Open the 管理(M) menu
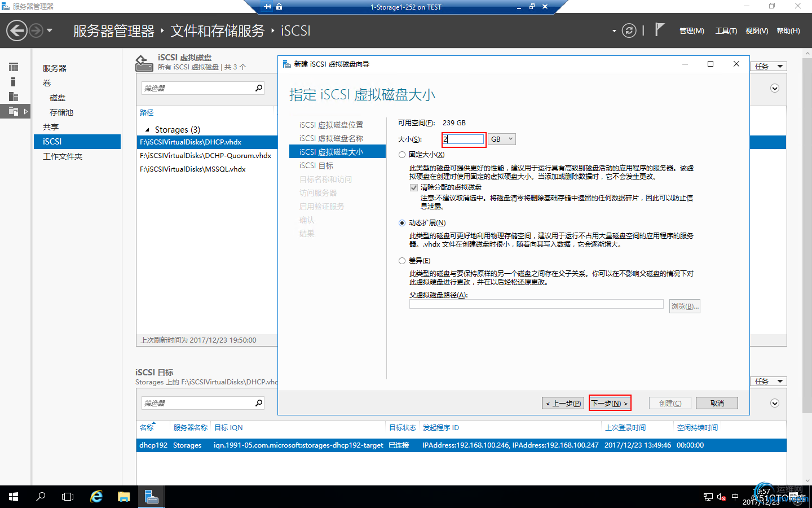 (x=691, y=31)
